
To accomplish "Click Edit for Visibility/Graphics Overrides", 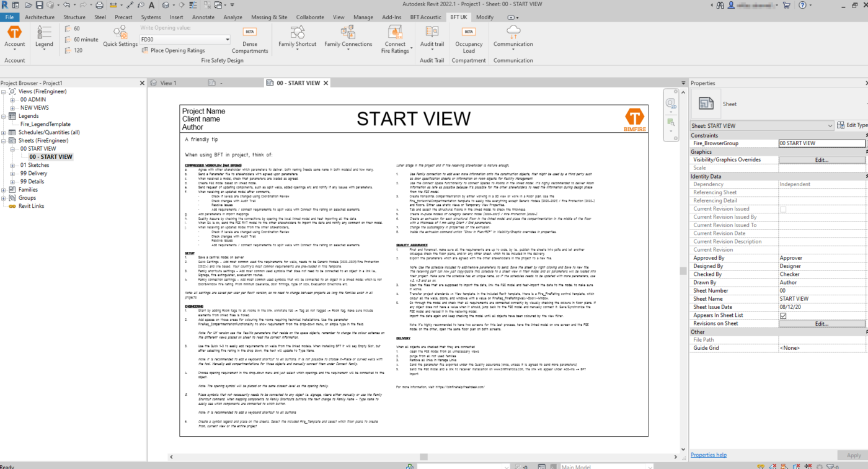I will click(821, 159).
